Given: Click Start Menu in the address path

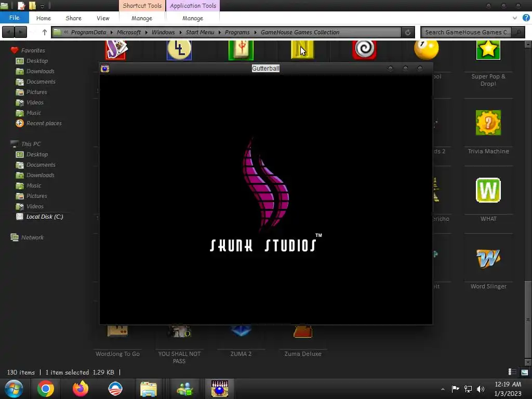Looking at the screenshot, I should coord(200,32).
